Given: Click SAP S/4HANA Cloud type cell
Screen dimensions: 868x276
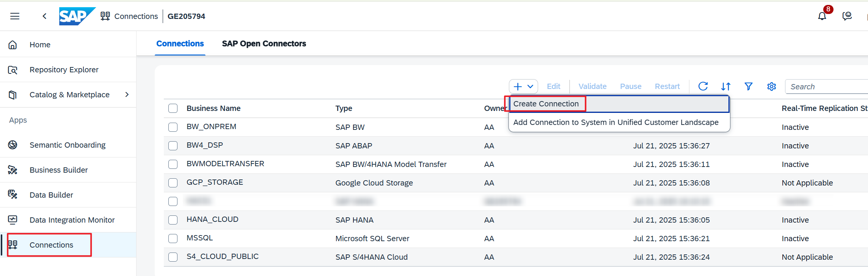Looking at the screenshot, I should point(371,257).
